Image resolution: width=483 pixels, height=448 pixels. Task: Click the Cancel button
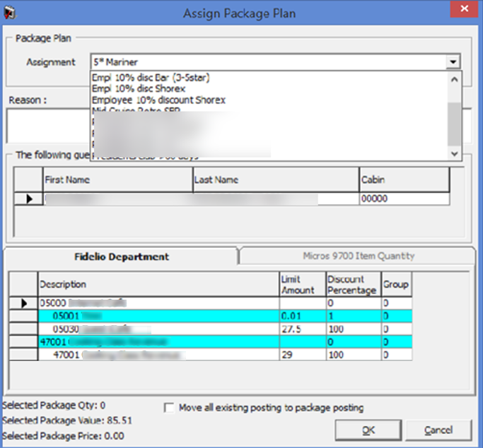pyautogui.click(x=438, y=430)
